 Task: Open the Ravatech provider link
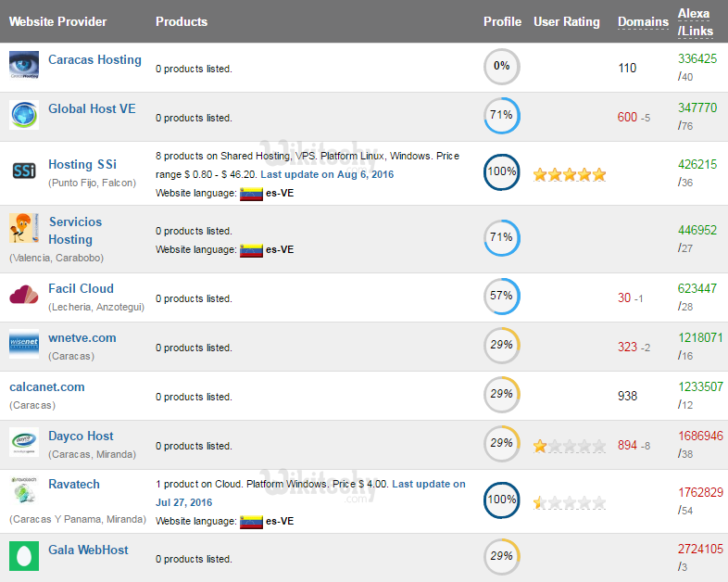(74, 484)
